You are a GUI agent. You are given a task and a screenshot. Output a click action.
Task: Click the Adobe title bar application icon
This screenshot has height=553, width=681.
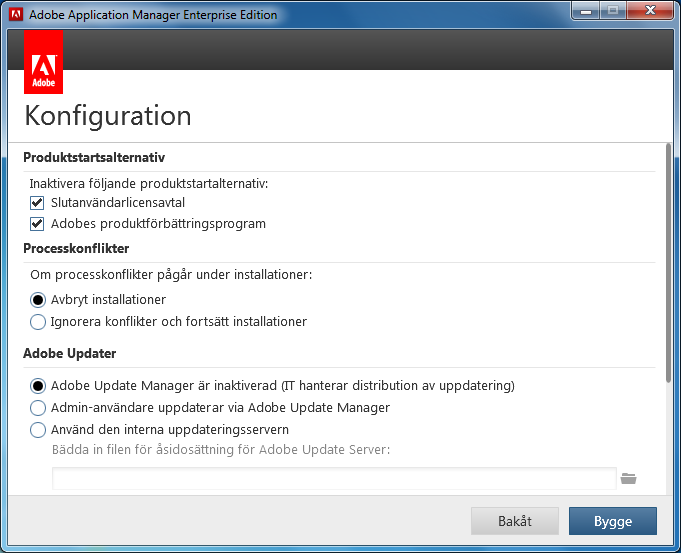pyautogui.click(x=16, y=14)
